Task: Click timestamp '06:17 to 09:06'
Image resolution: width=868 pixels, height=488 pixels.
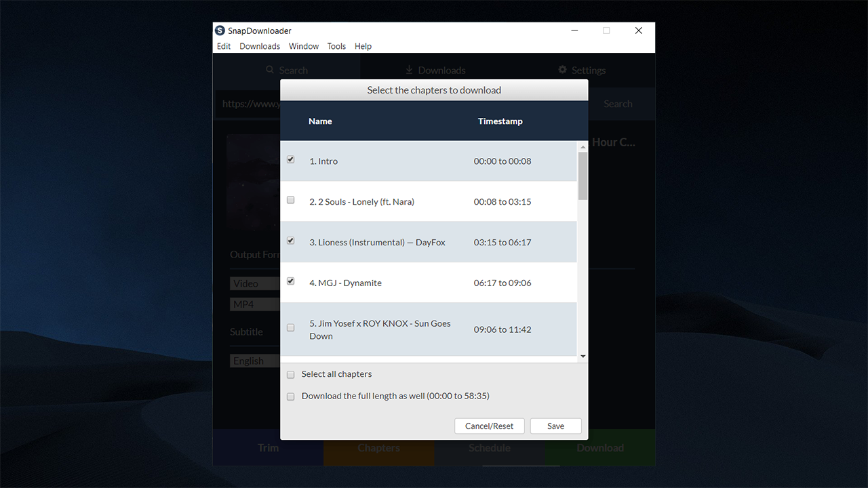Action: tap(502, 283)
